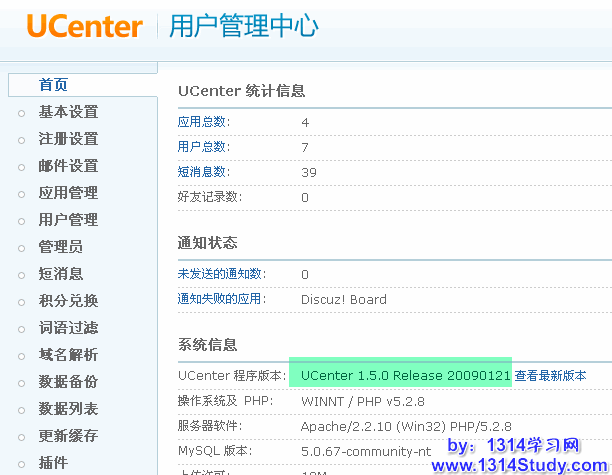Screen dimensions: 612x475
Task: Open 基本设置 in the sidebar
Action: coord(68,112)
